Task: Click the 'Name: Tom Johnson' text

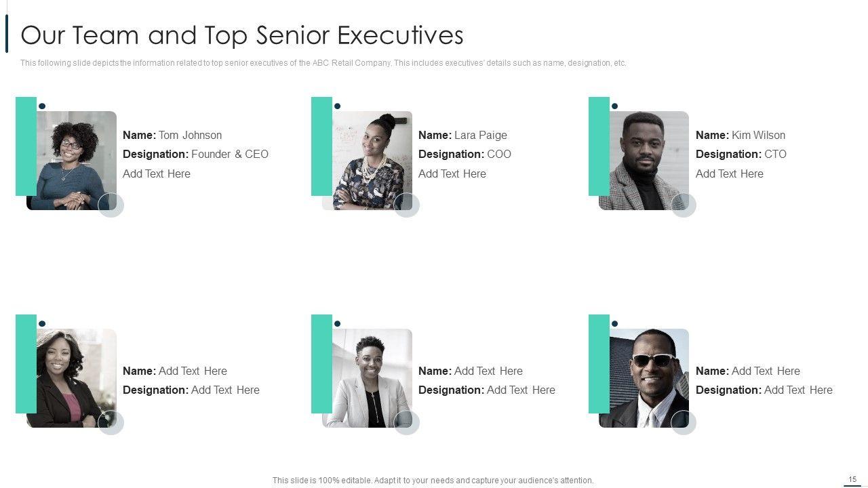Action: (x=172, y=135)
